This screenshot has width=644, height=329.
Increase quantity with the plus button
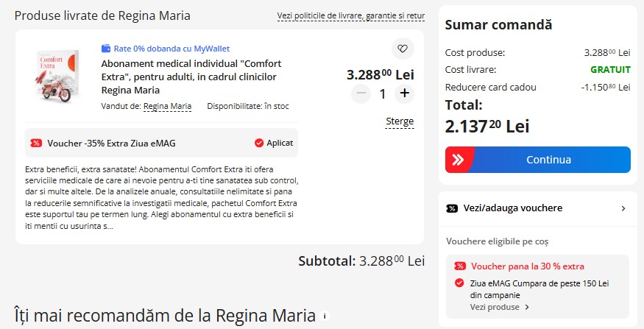coord(405,93)
